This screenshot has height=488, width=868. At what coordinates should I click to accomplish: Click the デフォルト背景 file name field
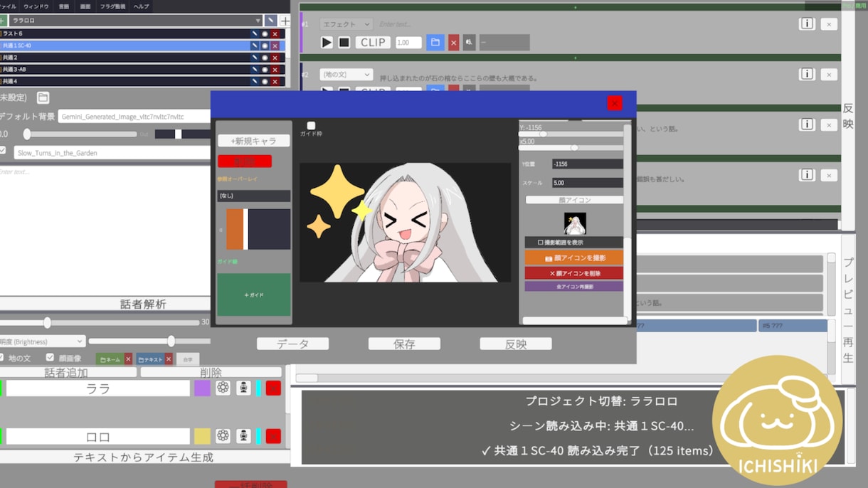coord(134,117)
